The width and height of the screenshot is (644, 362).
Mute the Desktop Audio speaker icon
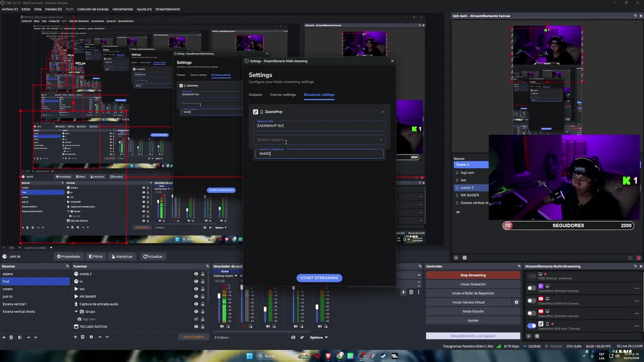click(x=222, y=326)
